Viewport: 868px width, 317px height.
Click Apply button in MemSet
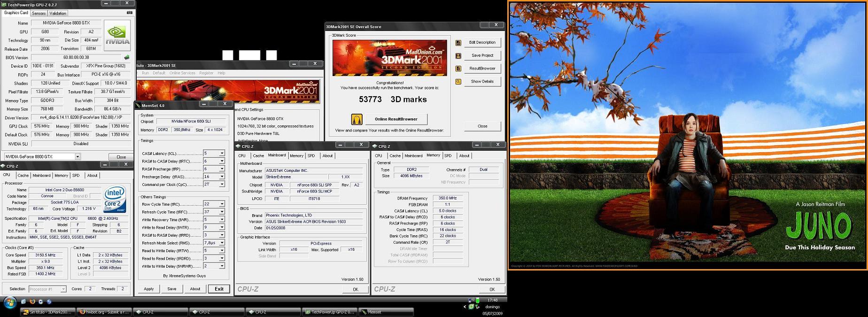click(149, 289)
